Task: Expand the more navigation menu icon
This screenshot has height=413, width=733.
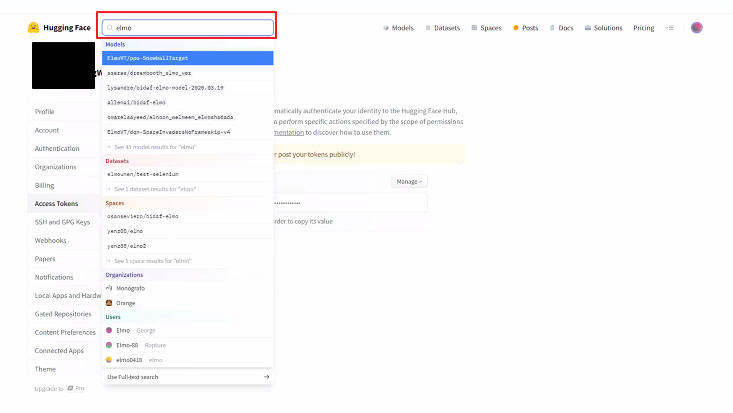Action: [x=669, y=28]
